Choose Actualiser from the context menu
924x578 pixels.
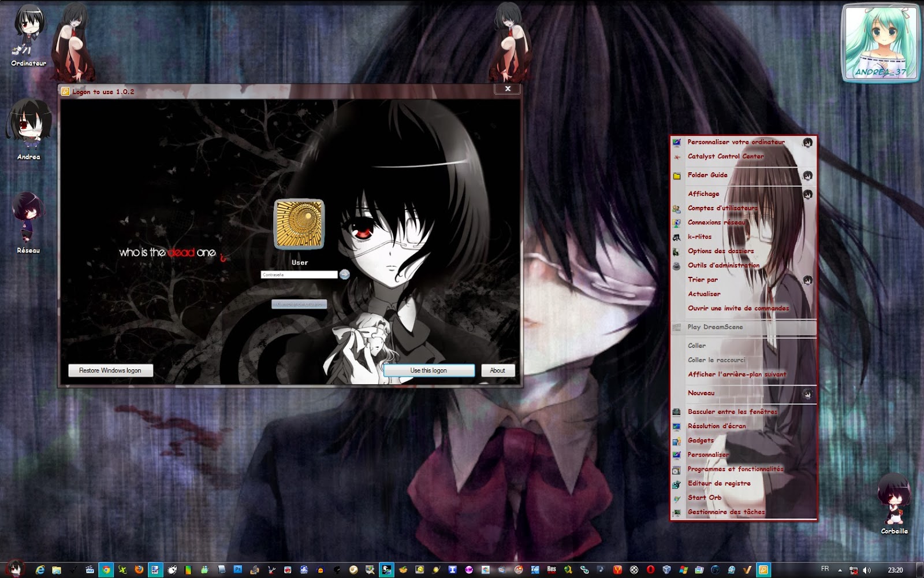pyautogui.click(x=743, y=294)
